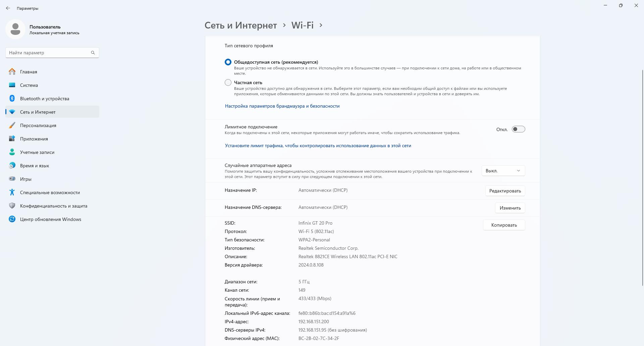The width and height of the screenshot is (644, 346).
Task: Click the Сеть и Интернет breadcrumb link
Action: (x=241, y=25)
